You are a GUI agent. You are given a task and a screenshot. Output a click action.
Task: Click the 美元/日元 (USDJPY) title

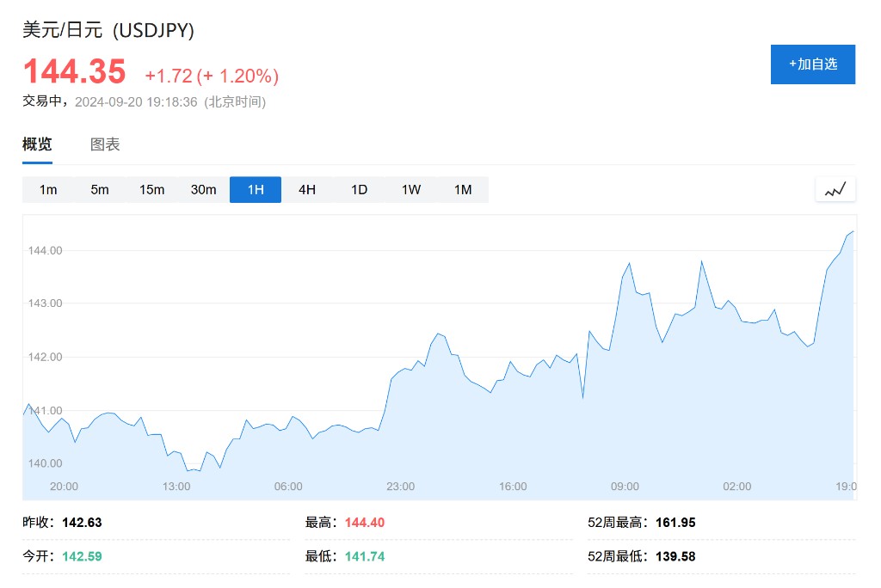click(108, 30)
